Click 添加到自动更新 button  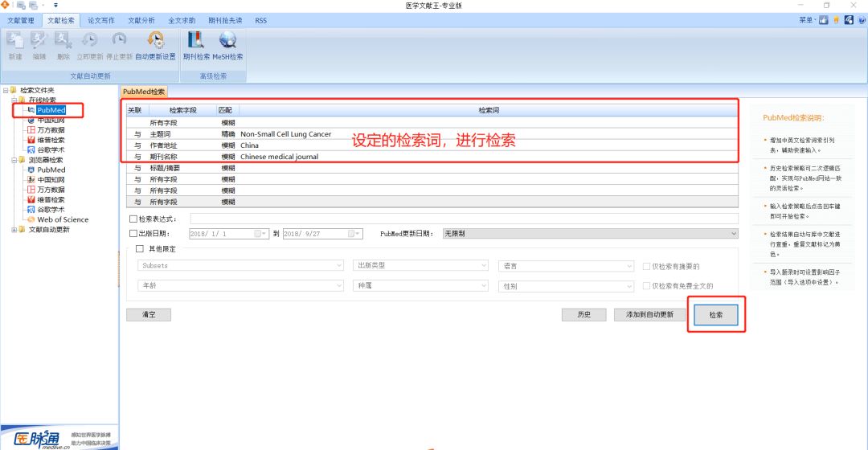pyautogui.click(x=649, y=314)
